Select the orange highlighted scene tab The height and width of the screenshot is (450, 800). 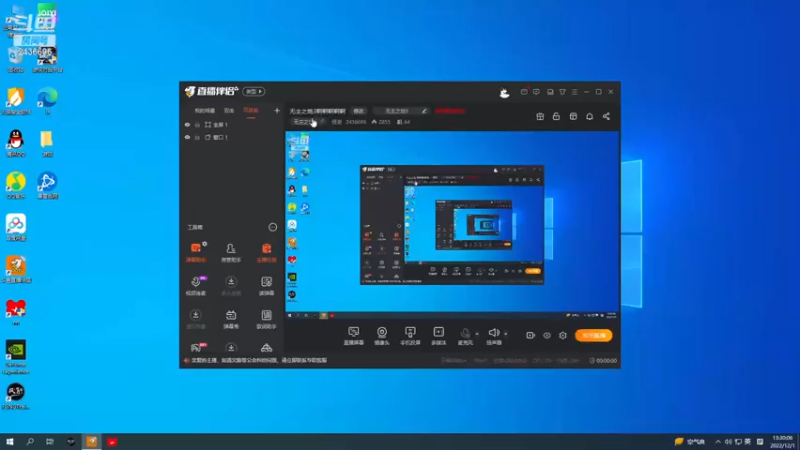251,111
